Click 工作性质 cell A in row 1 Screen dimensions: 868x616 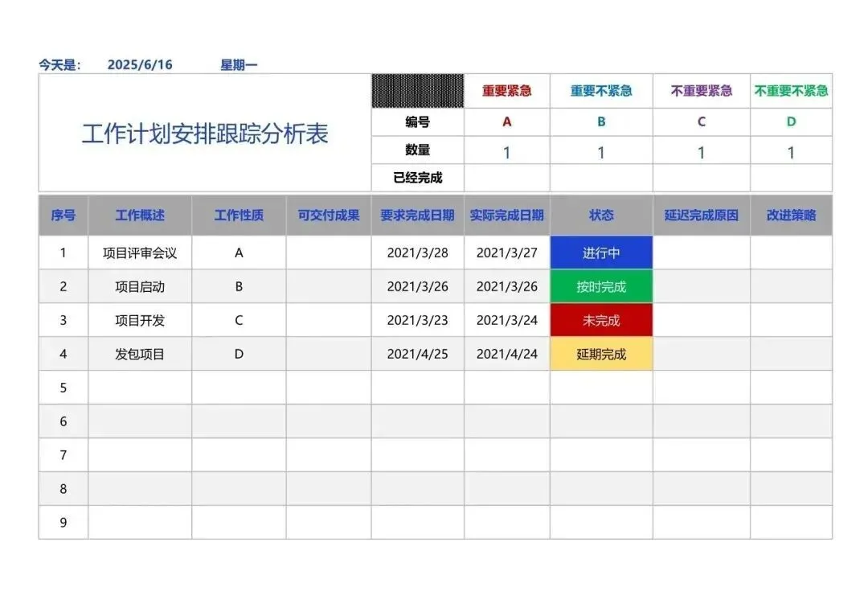[239, 253]
